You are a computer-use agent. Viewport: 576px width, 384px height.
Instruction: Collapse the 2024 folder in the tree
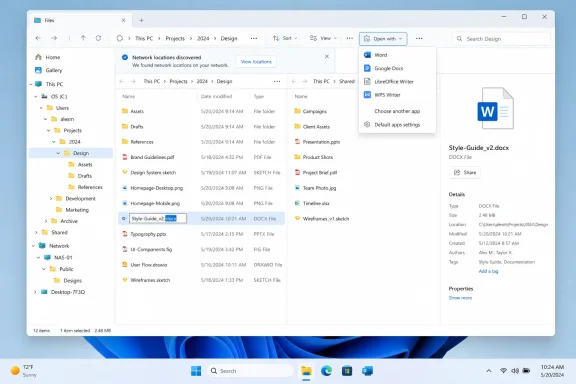[x=54, y=142]
